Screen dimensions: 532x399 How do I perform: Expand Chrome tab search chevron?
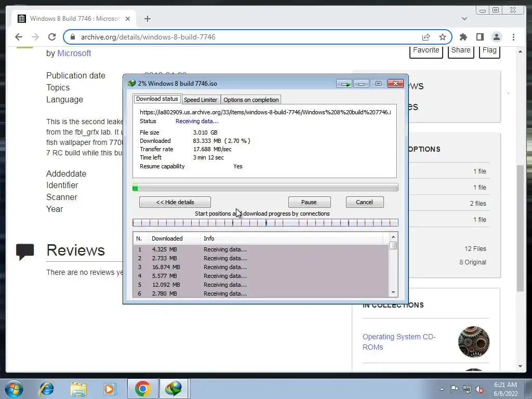[464, 19]
